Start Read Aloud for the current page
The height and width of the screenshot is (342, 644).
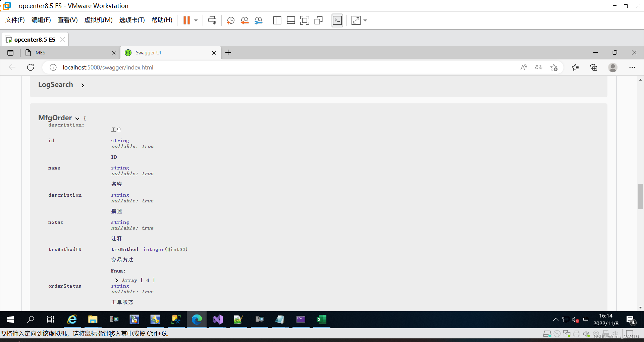pos(524,67)
